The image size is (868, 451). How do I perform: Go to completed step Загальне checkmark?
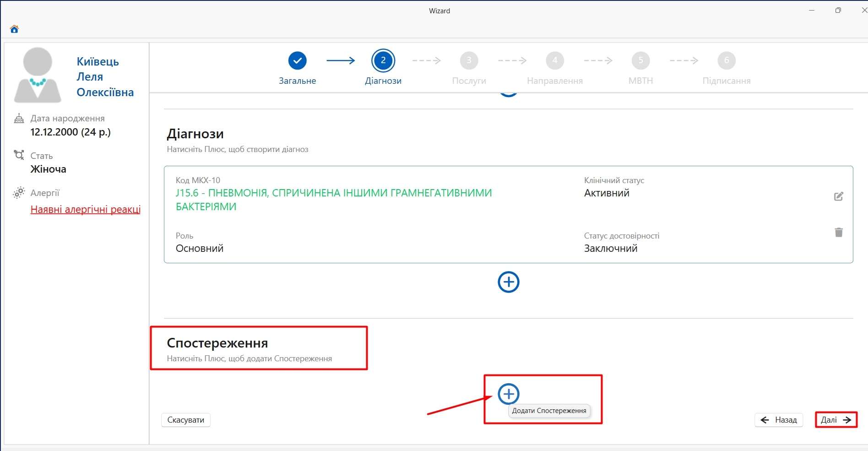(x=298, y=60)
